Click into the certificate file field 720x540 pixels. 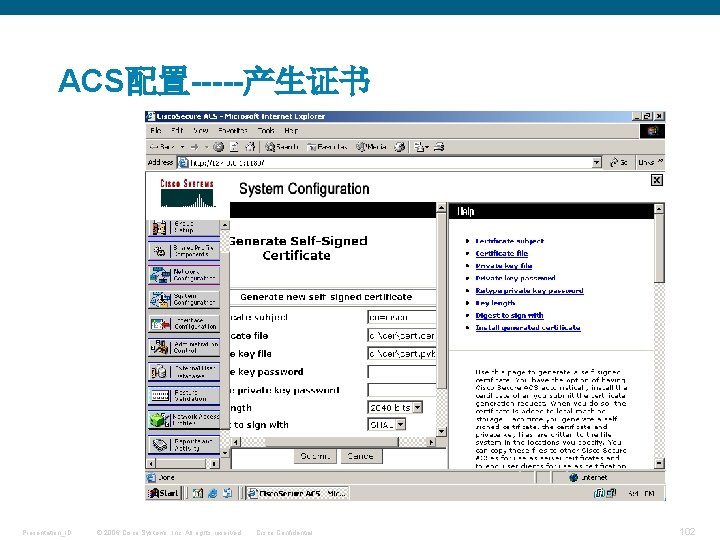click(x=402, y=336)
